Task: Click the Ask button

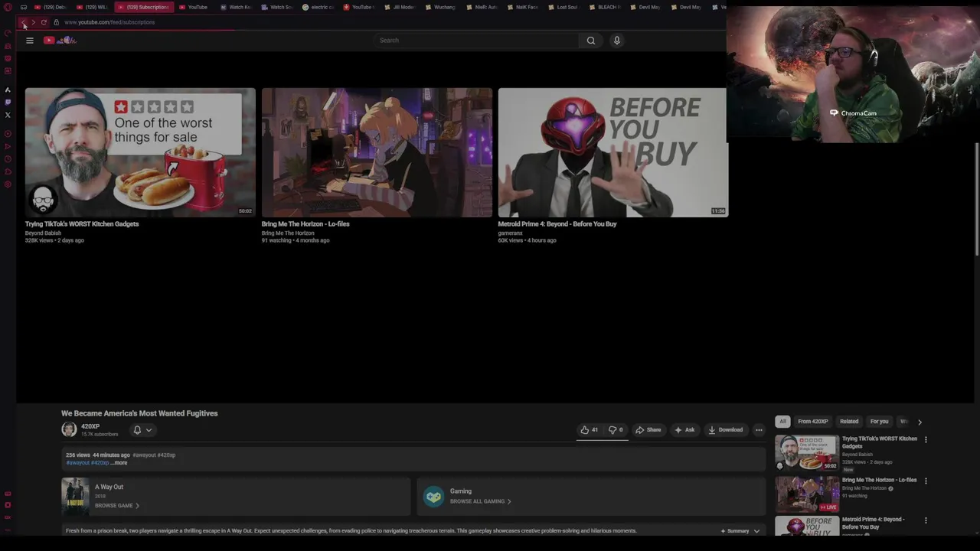Action: click(684, 430)
